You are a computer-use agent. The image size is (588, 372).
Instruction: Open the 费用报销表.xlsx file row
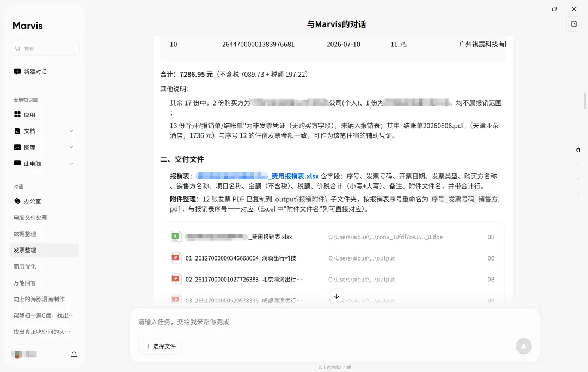pos(333,237)
